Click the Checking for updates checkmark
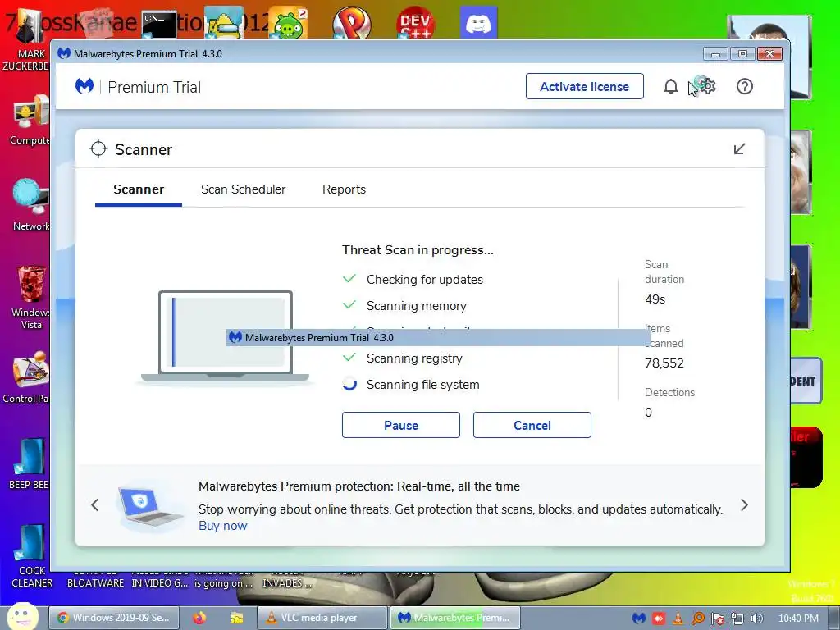The width and height of the screenshot is (840, 630). [349, 279]
